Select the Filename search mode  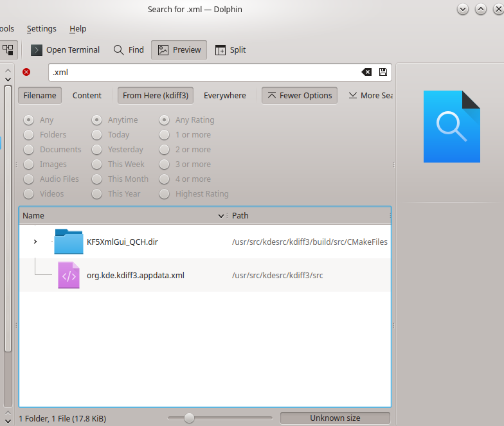coord(40,95)
